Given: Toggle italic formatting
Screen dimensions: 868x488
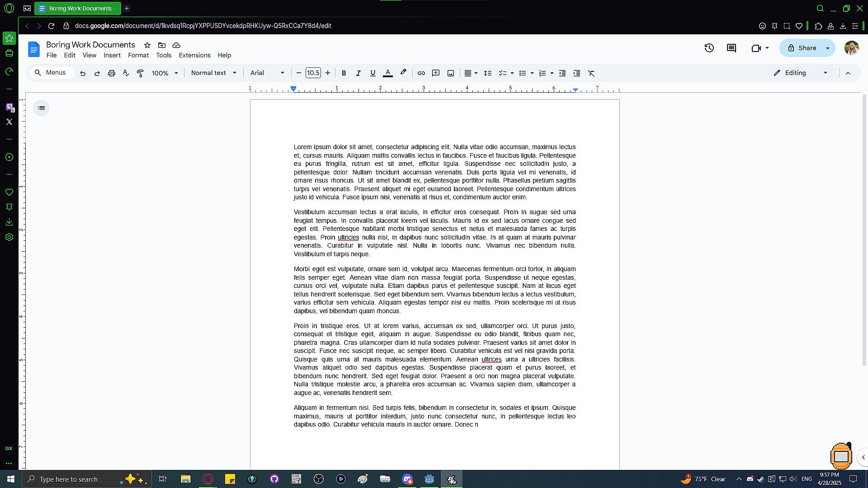Looking at the screenshot, I should [358, 73].
